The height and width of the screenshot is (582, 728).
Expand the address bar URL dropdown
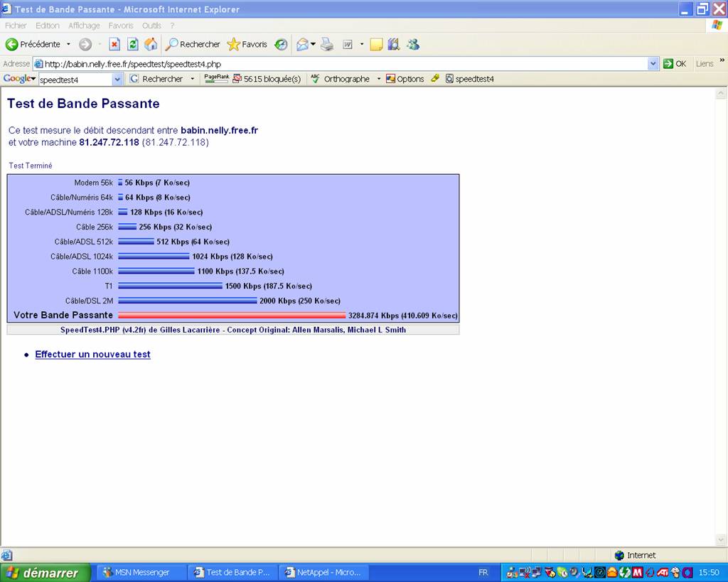(653, 63)
